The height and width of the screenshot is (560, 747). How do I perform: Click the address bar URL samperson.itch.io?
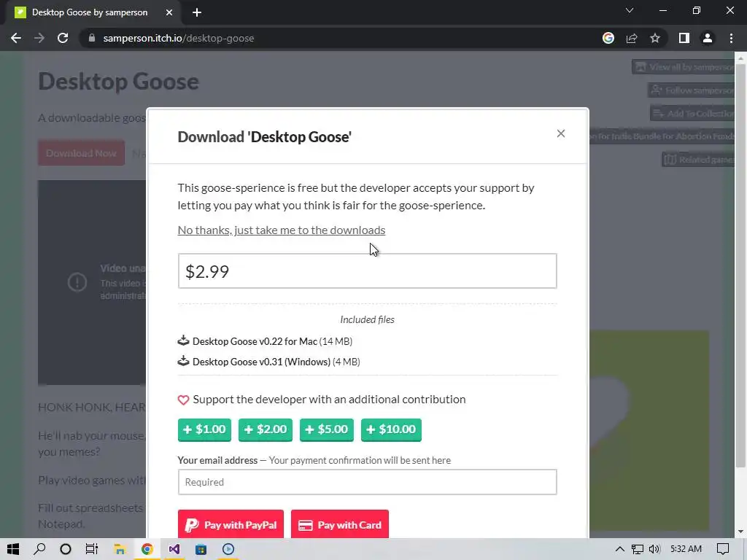[179, 38]
